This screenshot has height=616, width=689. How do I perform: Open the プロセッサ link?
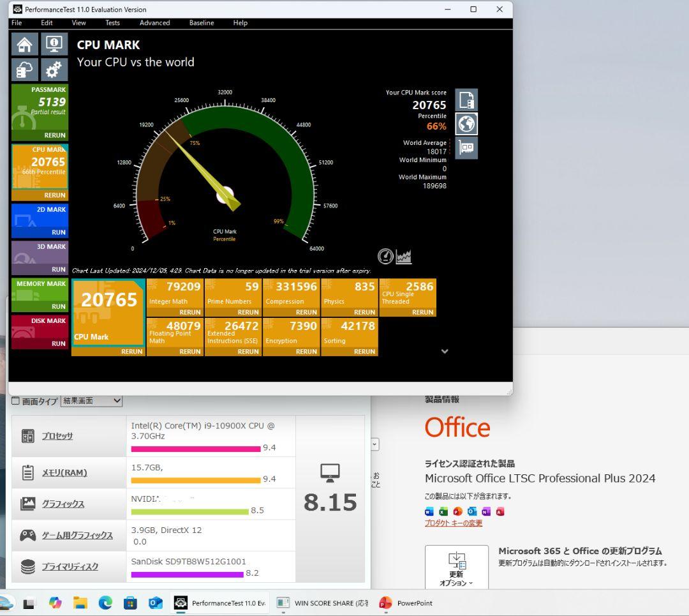57,436
